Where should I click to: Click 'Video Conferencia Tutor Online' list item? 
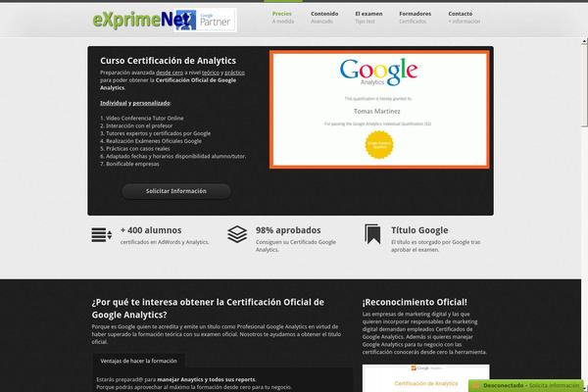coord(142,119)
